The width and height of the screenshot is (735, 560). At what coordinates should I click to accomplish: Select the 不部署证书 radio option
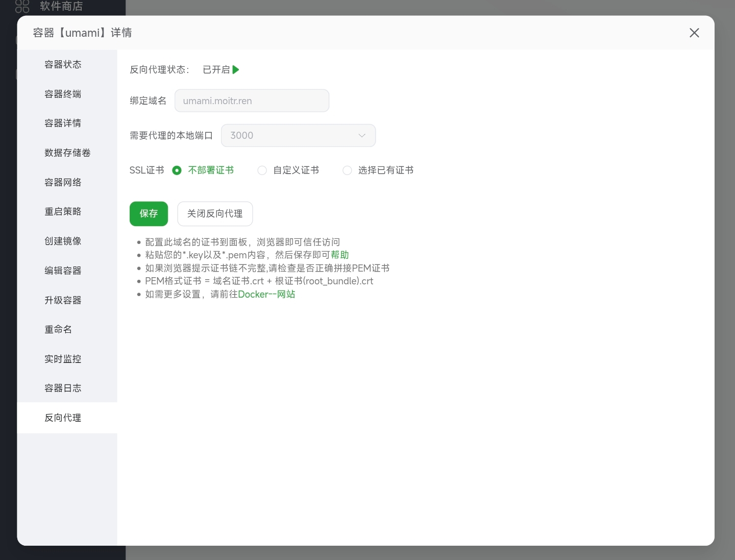[177, 171]
